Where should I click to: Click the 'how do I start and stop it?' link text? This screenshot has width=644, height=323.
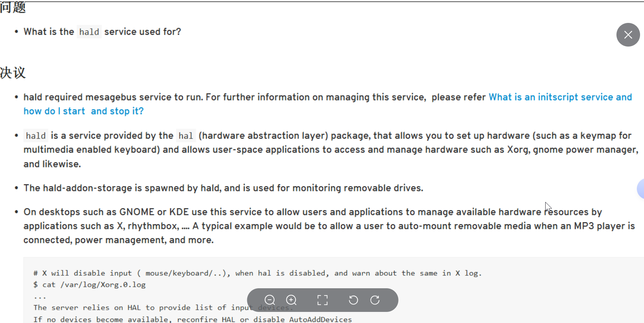tap(83, 111)
